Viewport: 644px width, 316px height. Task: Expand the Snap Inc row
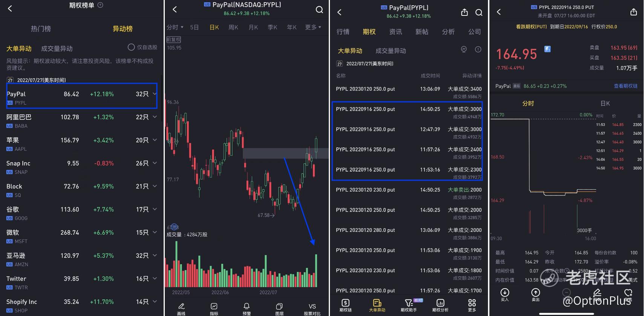(x=155, y=163)
